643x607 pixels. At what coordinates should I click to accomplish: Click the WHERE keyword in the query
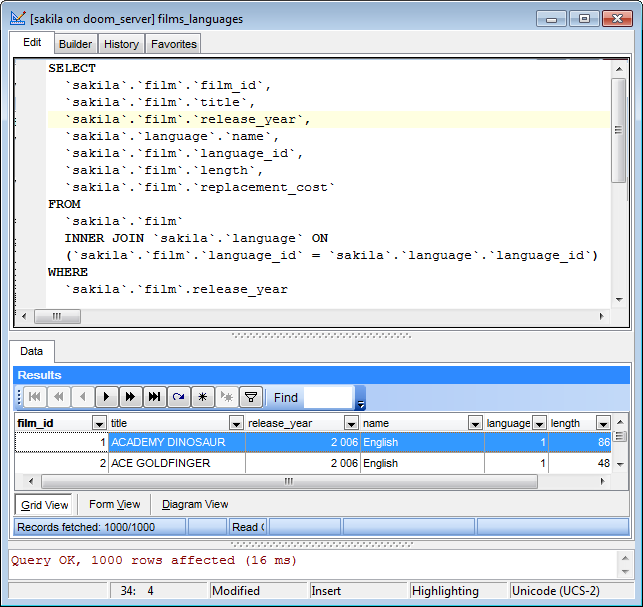coord(68,272)
